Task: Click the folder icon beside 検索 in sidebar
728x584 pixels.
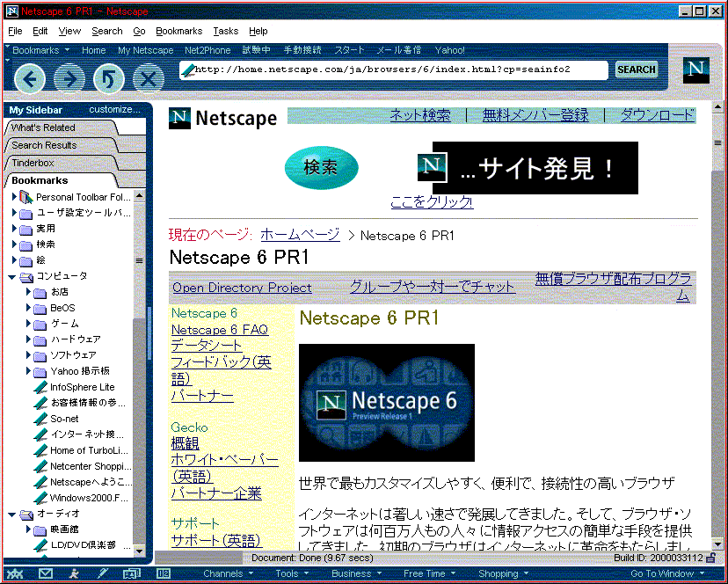Action: tap(26, 245)
